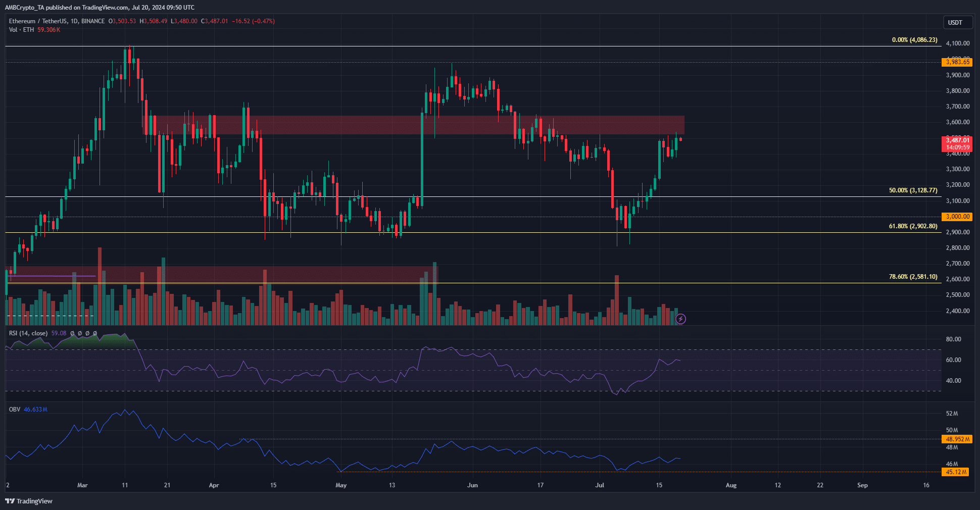The image size is (980, 510).
Task: Click the RSI value 59.08
Action: 59,333
